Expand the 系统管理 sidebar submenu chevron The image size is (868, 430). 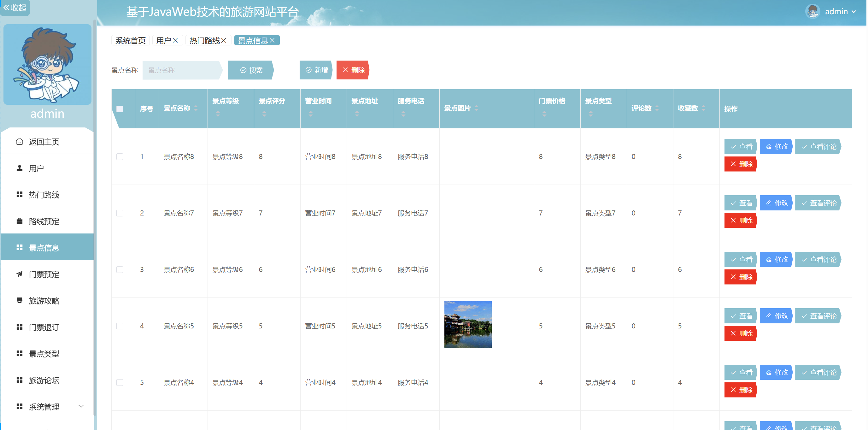pyautogui.click(x=81, y=406)
